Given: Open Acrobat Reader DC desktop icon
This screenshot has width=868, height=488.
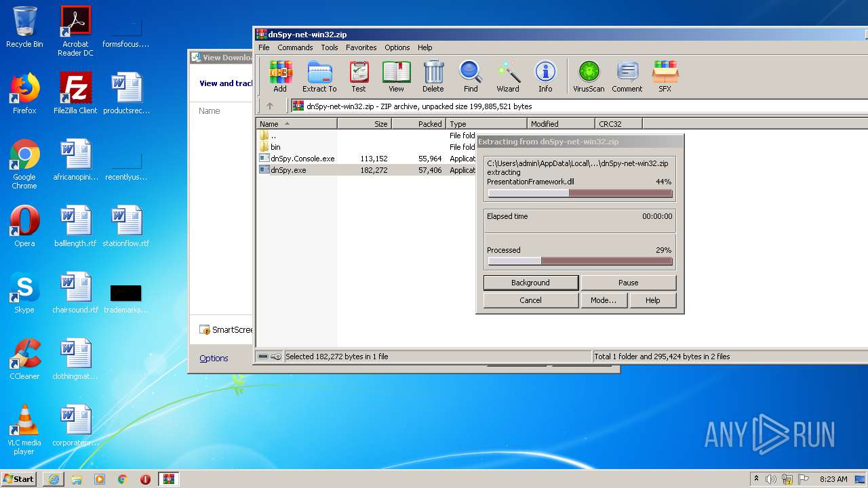Looking at the screenshot, I should [x=75, y=31].
